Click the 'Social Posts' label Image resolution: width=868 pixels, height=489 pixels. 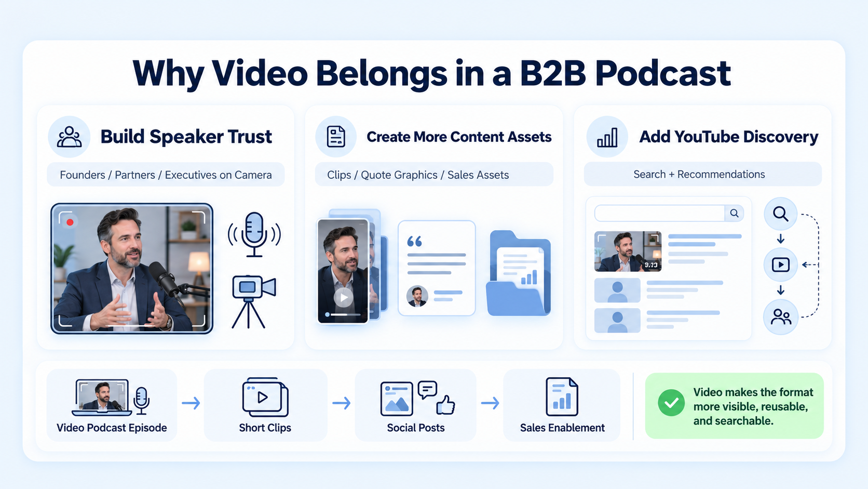click(416, 428)
